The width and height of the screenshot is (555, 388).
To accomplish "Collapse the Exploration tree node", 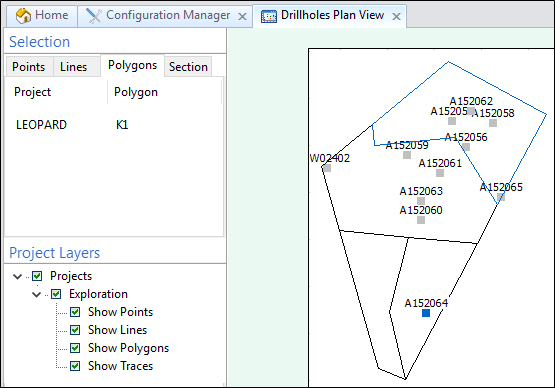I will [36, 294].
